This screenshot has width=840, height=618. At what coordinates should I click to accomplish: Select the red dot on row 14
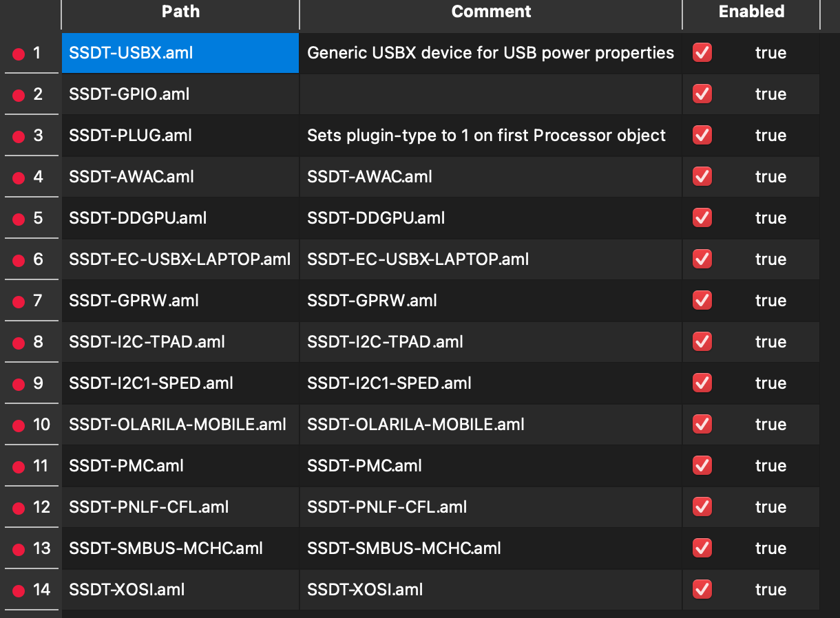click(19, 590)
